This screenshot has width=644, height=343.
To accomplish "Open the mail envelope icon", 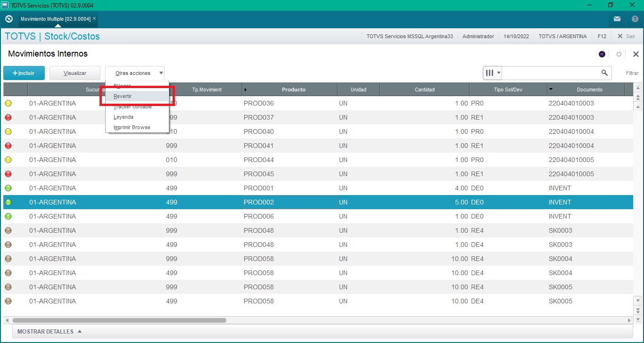I will 617,19.
